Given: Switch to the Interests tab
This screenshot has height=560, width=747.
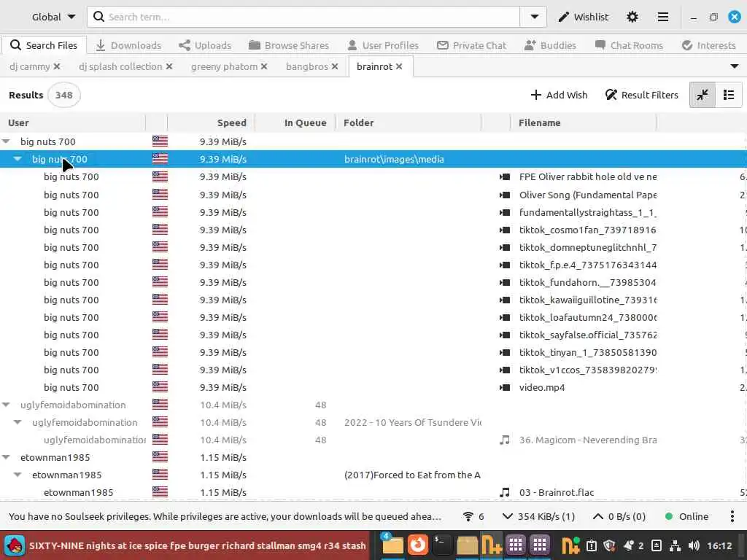Looking at the screenshot, I should point(709,45).
